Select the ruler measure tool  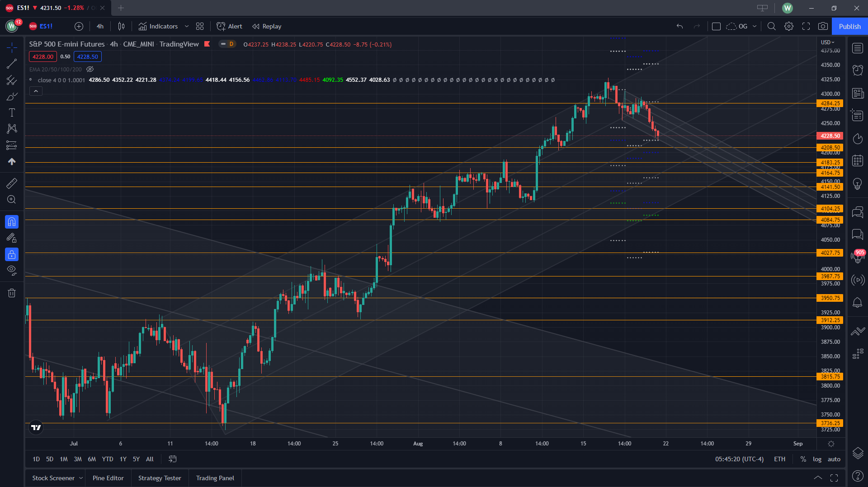[12, 183]
